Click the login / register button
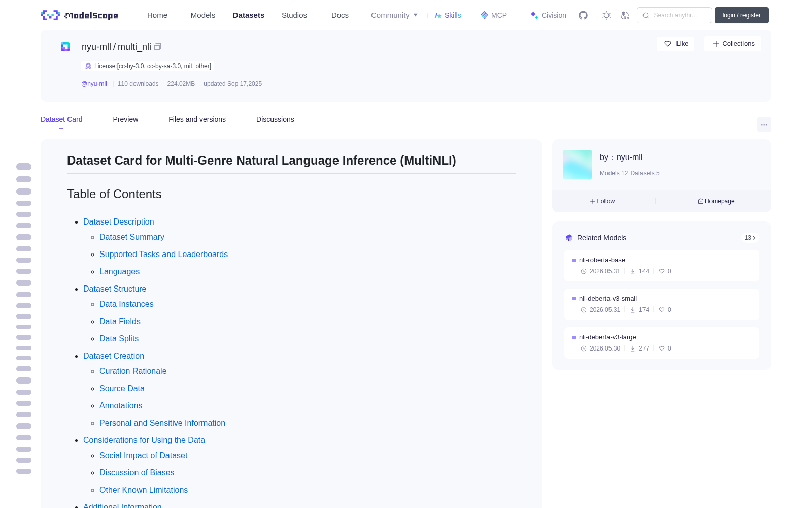Image resolution: width=812 pixels, height=508 pixels. pos(741,15)
